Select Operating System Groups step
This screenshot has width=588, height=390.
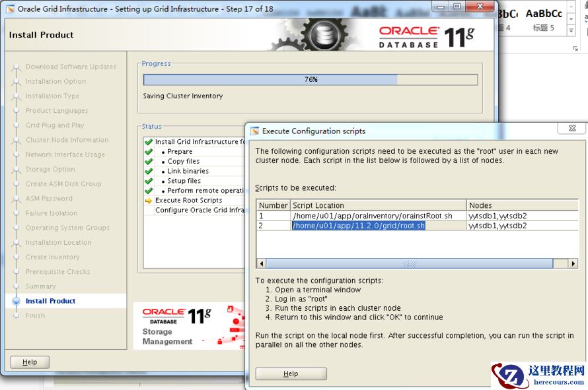coord(67,228)
